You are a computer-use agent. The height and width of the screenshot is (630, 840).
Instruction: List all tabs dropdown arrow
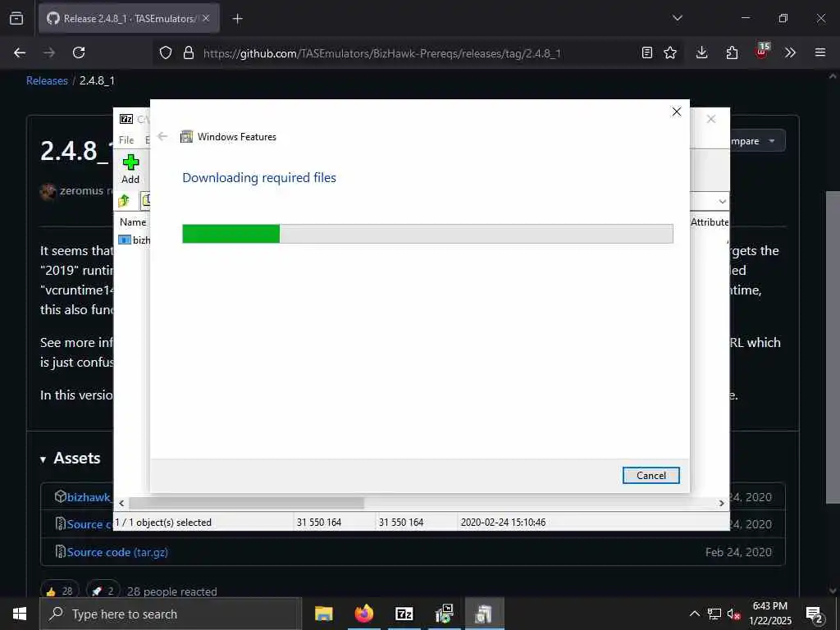click(x=677, y=18)
